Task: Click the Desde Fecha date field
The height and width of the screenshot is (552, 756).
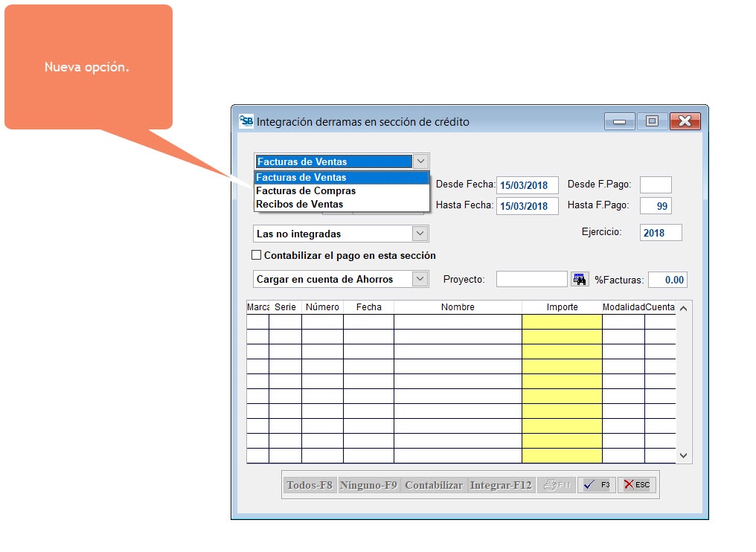Action: (527, 185)
